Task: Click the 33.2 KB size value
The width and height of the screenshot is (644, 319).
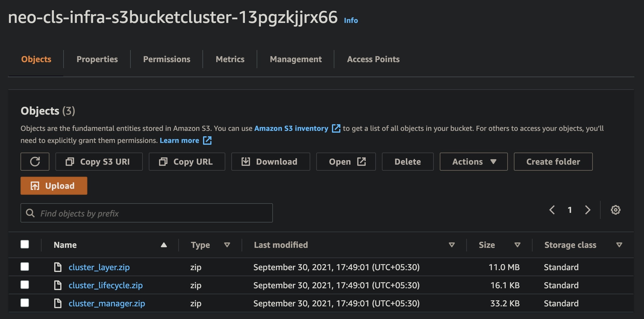Action: click(505, 303)
